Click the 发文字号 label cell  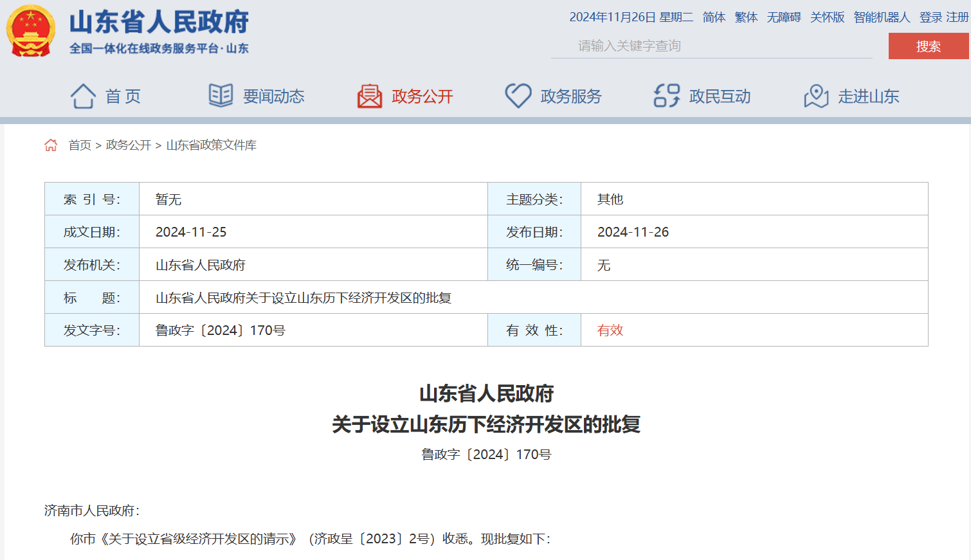coord(92,330)
